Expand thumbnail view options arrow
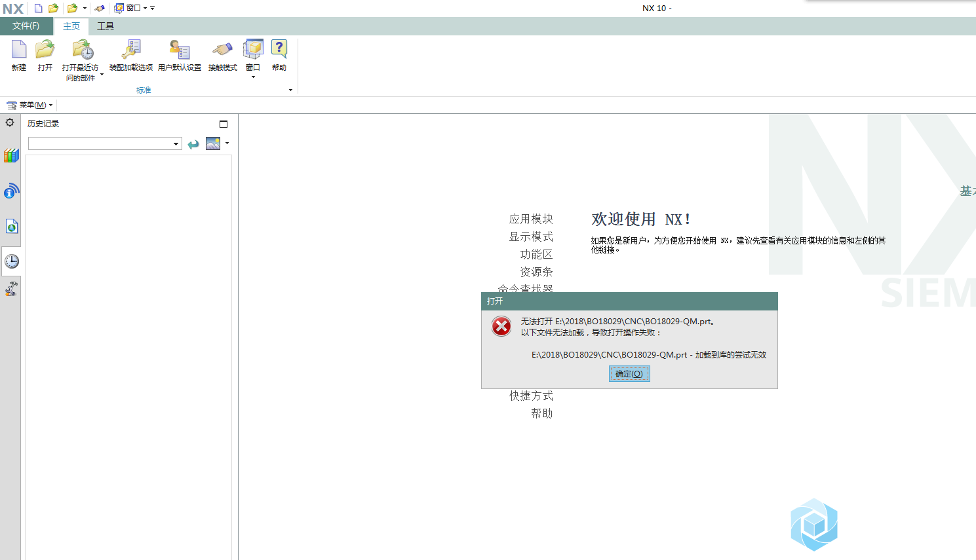This screenshot has height=560, width=976. (x=227, y=143)
